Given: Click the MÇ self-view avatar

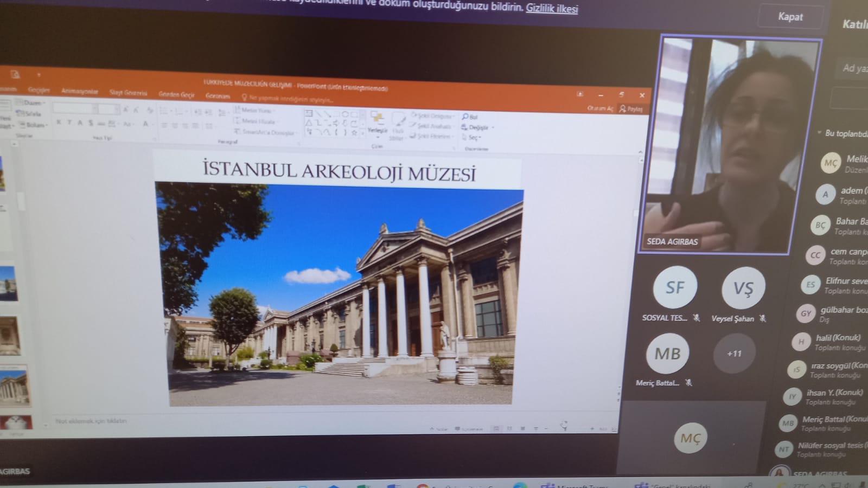Looking at the screenshot, I should (x=690, y=438).
